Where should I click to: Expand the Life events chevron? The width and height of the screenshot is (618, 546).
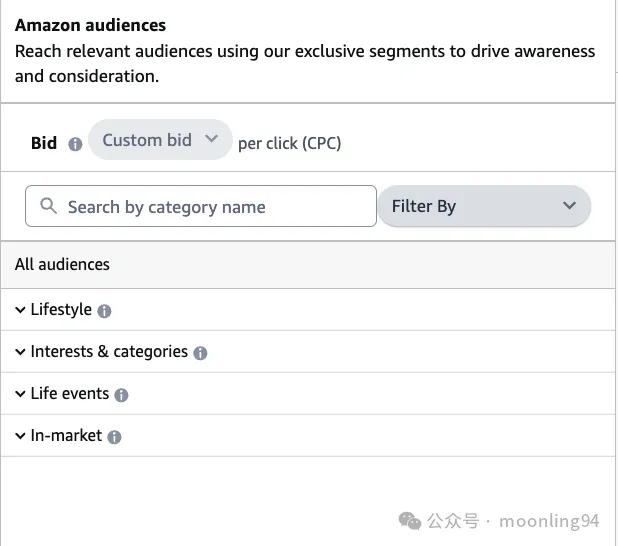[x=20, y=394]
